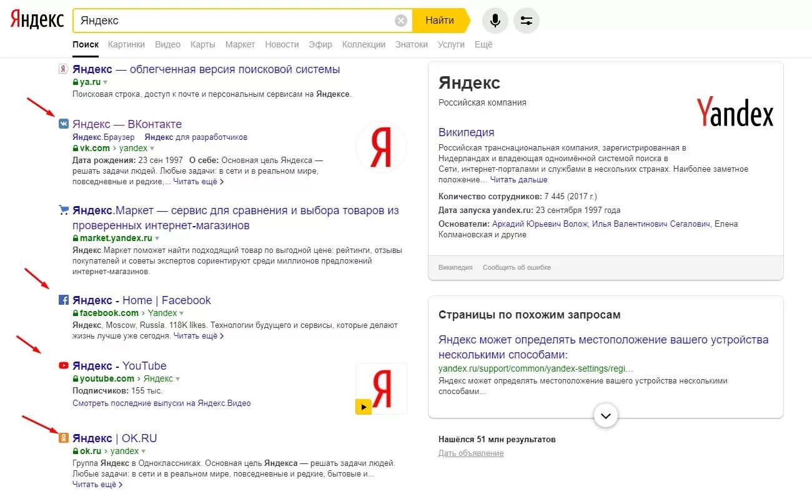Viewport: 812px width, 504px height.
Task: Open founder Аркадий Юрьевич Волож link
Action: coord(540,224)
